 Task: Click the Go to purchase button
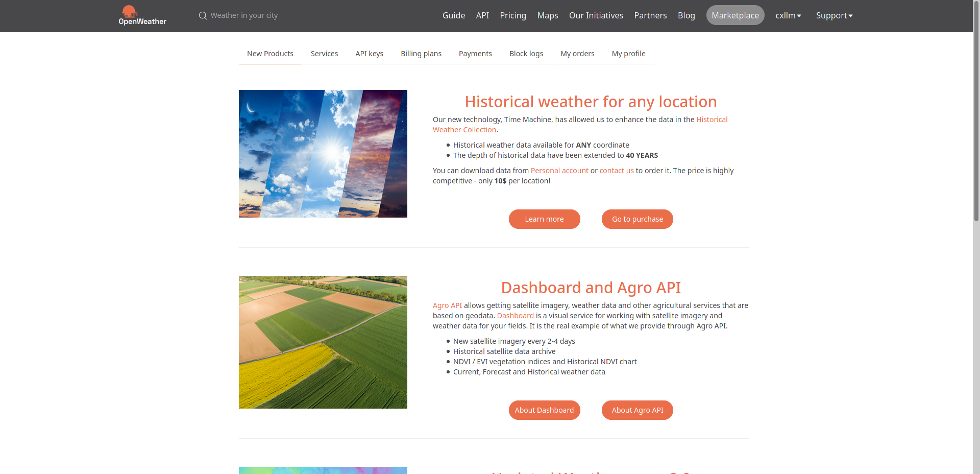coord(637,219)
